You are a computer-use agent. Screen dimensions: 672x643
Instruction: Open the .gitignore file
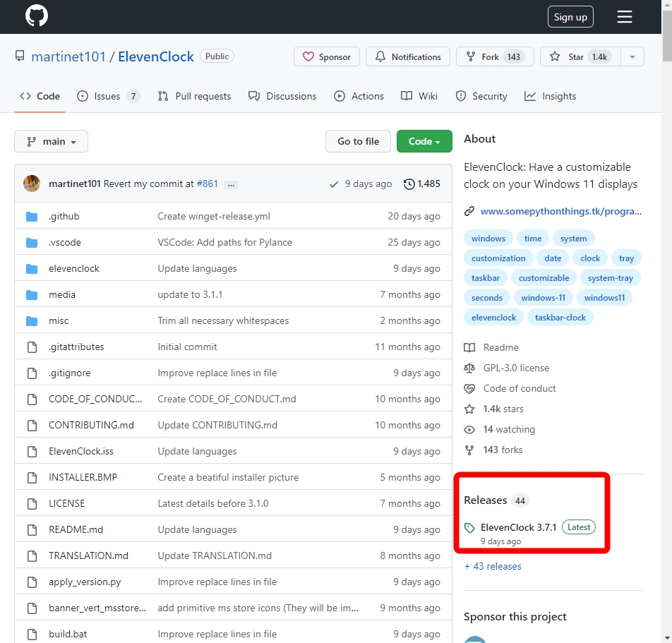(x=70, y=373)
